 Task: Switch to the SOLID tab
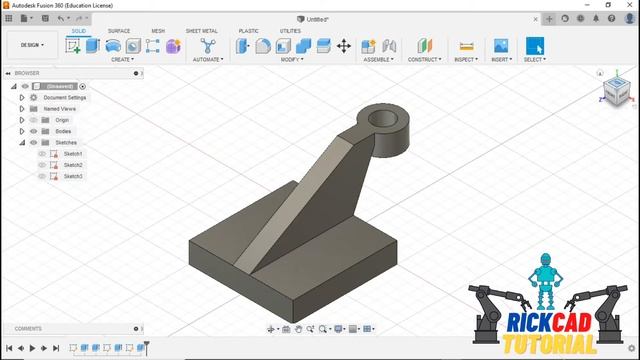(x=79, y=31)
